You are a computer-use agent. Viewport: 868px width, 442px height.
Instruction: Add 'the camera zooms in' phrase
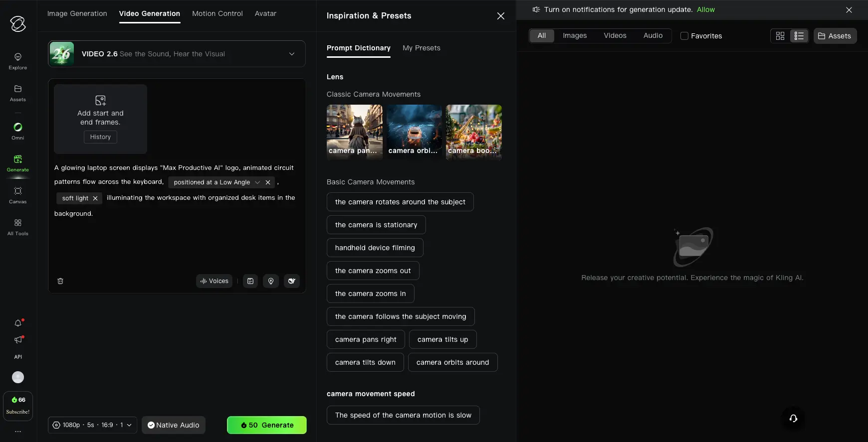371,294
